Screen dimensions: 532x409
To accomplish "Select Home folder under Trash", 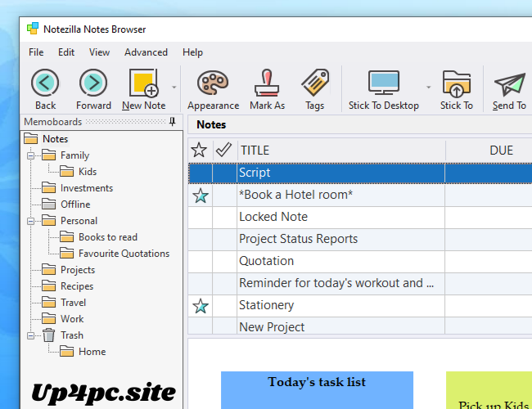I will point(92,352).
